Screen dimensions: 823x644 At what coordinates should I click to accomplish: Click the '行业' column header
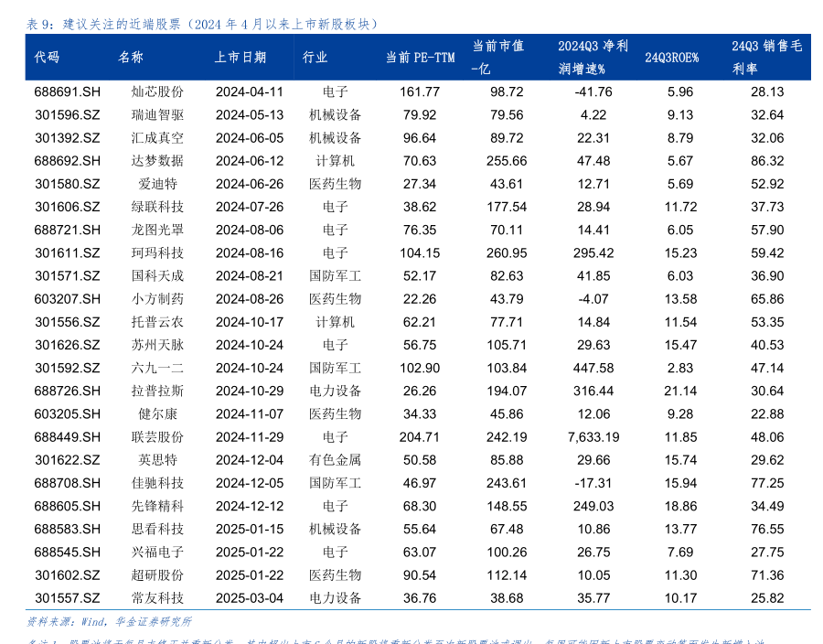[x=315, y=58]
